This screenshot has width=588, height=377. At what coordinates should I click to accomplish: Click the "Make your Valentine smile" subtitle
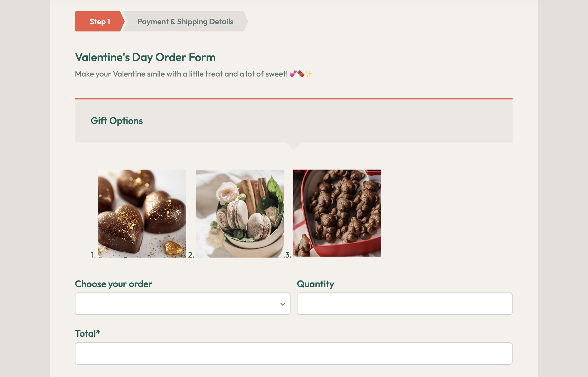pos(181,74)
